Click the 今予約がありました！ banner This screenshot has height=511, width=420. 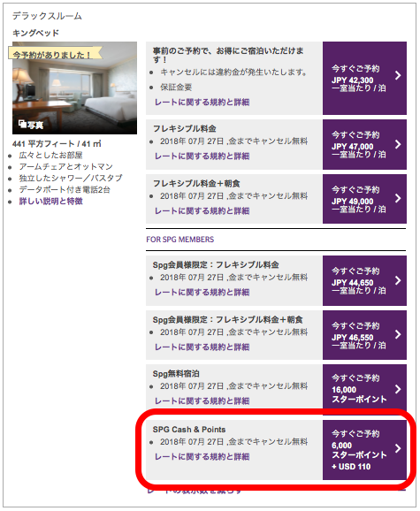tap(55, 54)
